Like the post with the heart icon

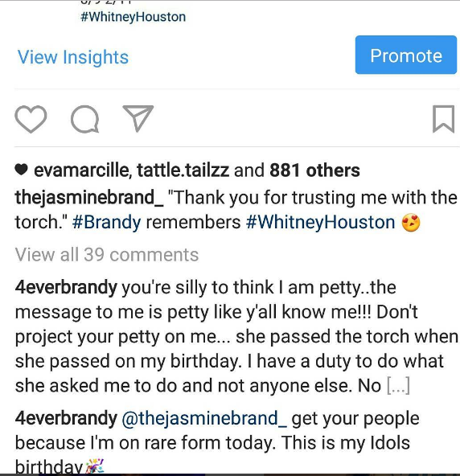31,119
